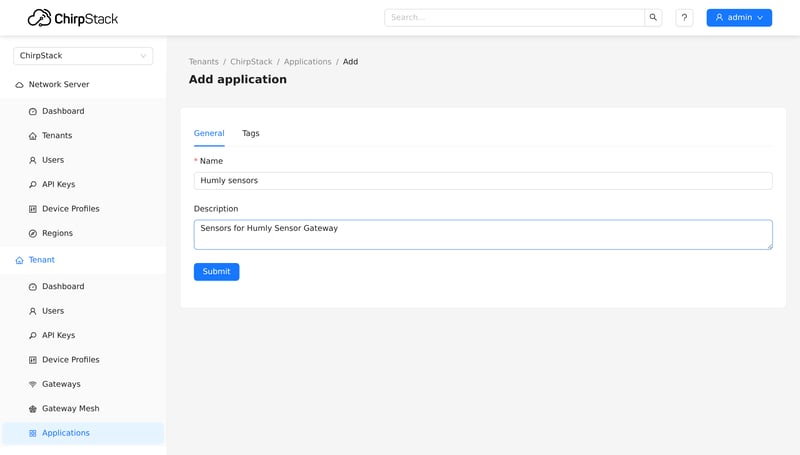
Task: Click the Gateways wifi icon
Action: click(x=33, y=385)
